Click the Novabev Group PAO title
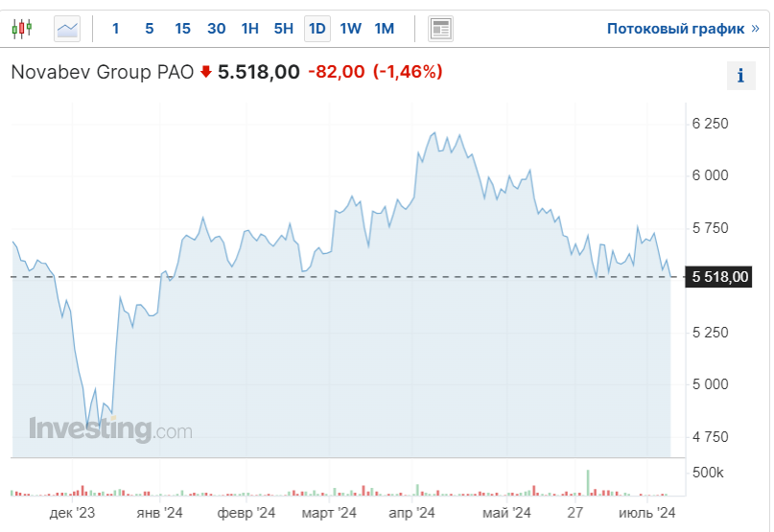Image resolution: width=774 pixels, height=532 pixels. (103, 72)
